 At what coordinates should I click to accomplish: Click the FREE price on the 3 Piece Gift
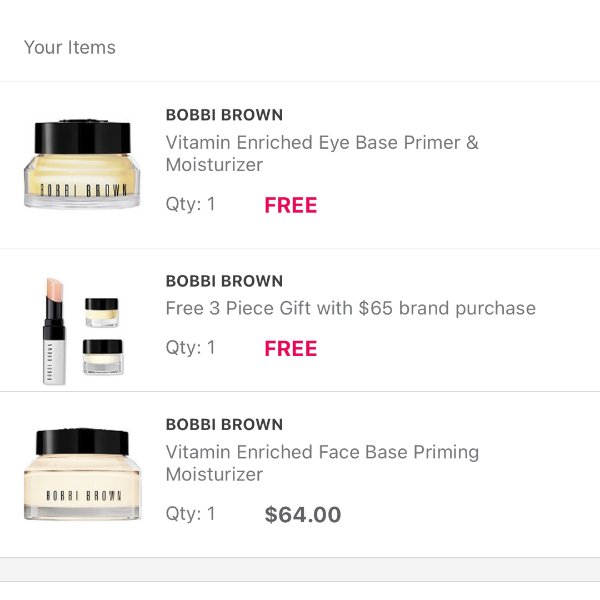pos(291,349)
